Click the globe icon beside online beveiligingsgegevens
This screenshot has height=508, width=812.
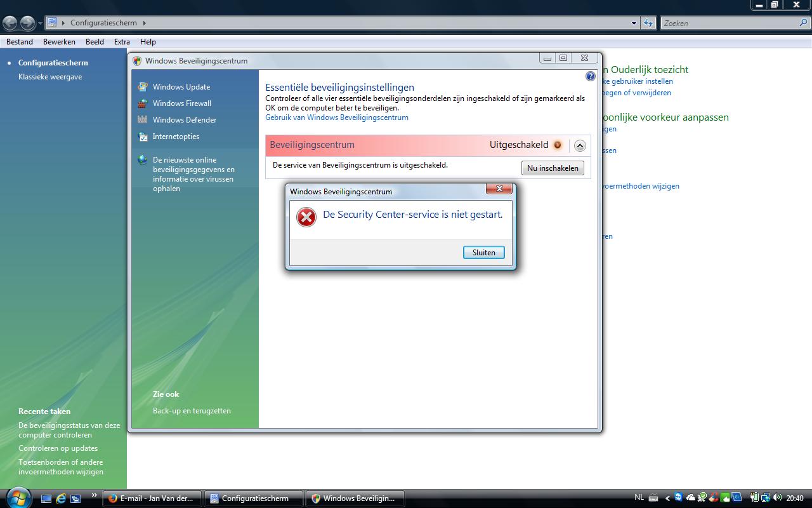143,160
